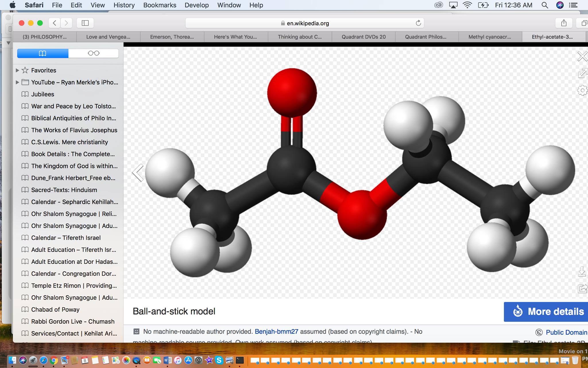Open the Develop menu
Viewport: 588px width, 368px height.
pos(197,5)
